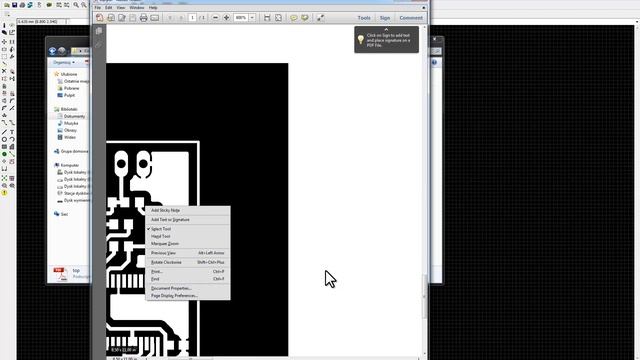Click the attachments paperclip panel icon
Screen dimensions: 640x360
[99, 44]
